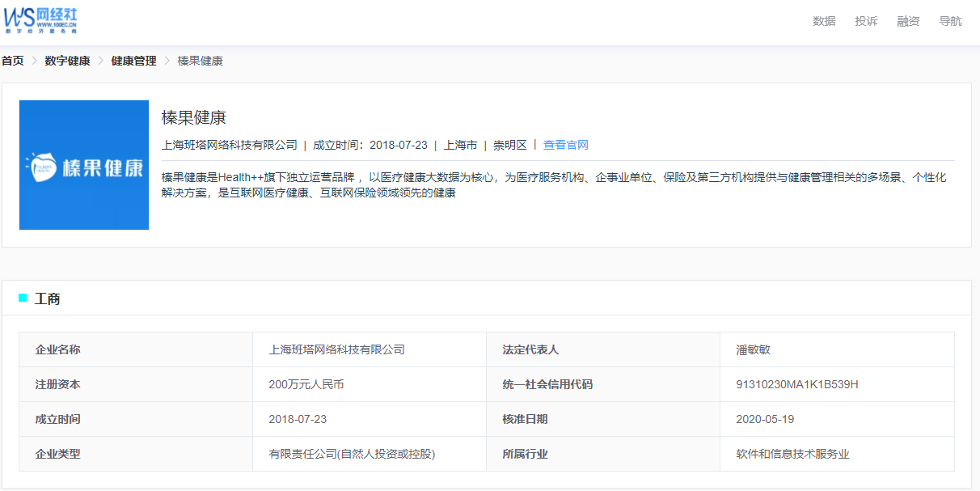Open the 投诉 menu
Viewport: 980px width, 491px height.
click(866, 21)
